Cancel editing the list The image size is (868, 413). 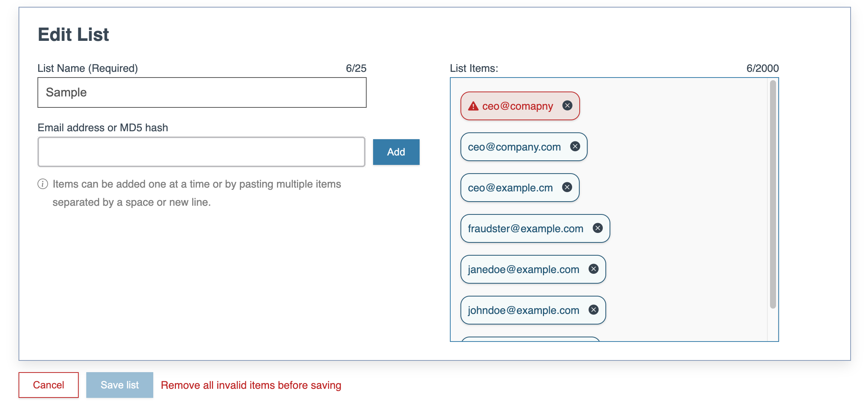(48, 385)
